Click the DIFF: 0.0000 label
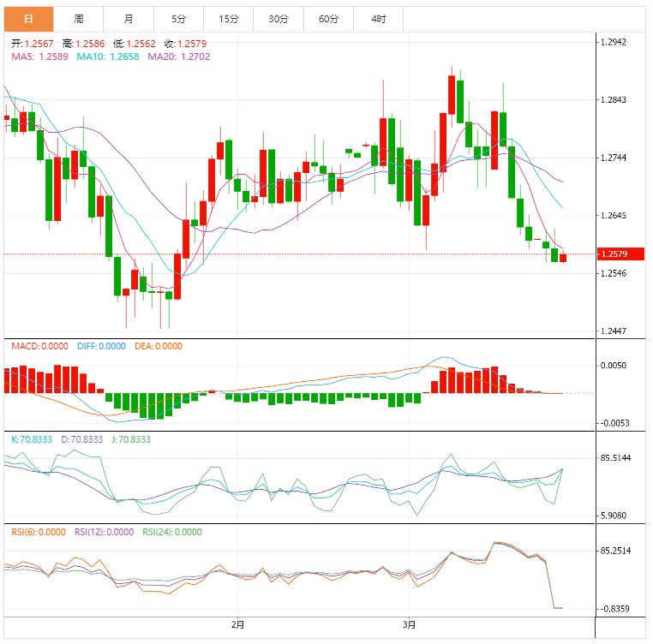The image size is (653, 644). tap(102, 346)
